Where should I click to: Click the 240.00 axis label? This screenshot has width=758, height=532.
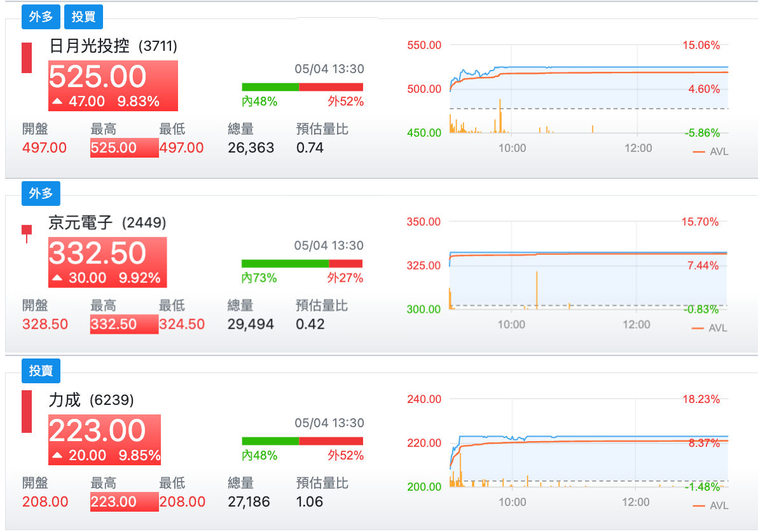click(424, 399)
